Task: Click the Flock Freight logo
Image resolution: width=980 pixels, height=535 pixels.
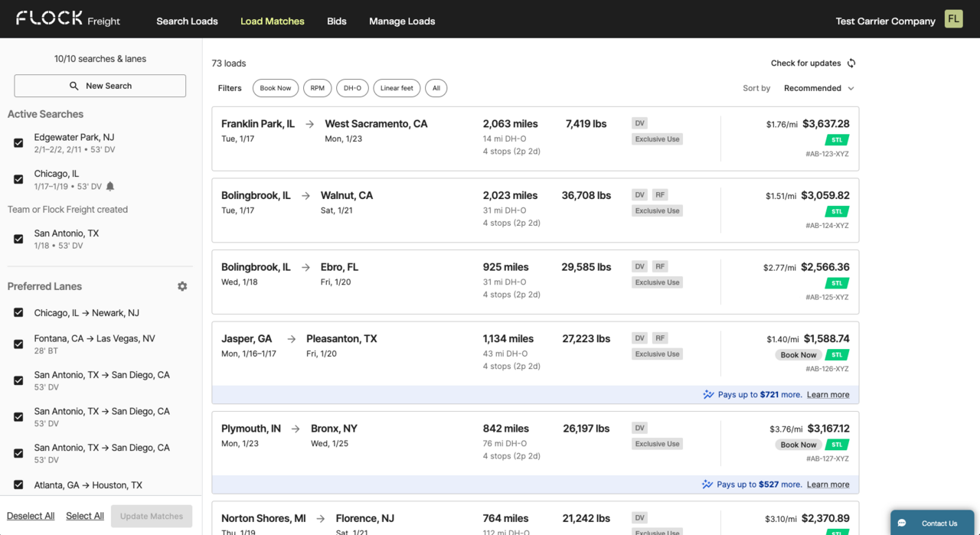Action: point(68,19)
